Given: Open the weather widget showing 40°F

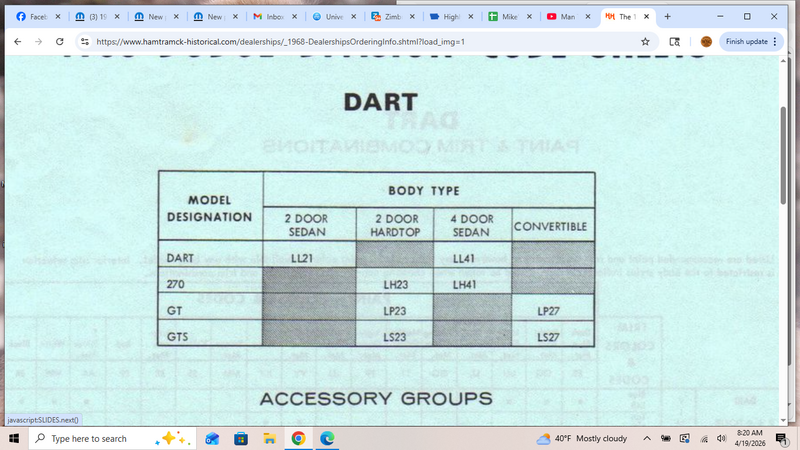Looking at the screenshot, I should click(582, 438).
